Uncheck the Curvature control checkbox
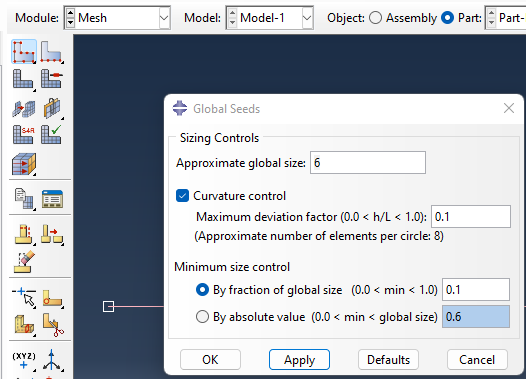The image size is (526, 379). 182,196
